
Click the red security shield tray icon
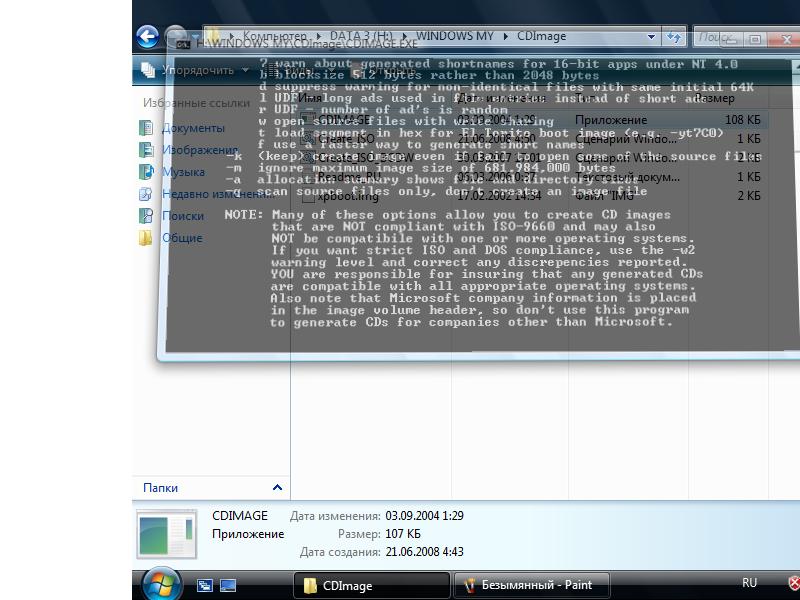[794, 583]
